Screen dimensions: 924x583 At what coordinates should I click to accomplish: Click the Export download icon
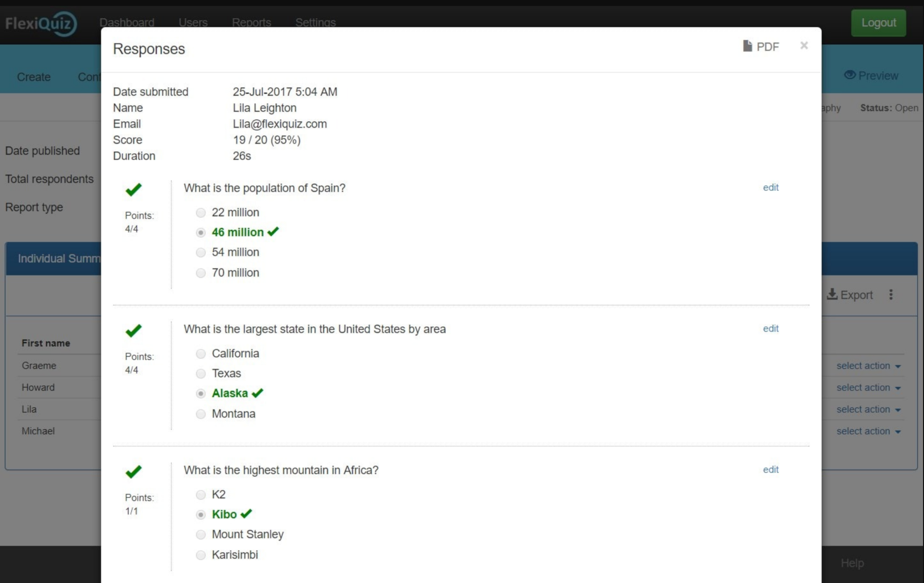(x=832, y=294)
